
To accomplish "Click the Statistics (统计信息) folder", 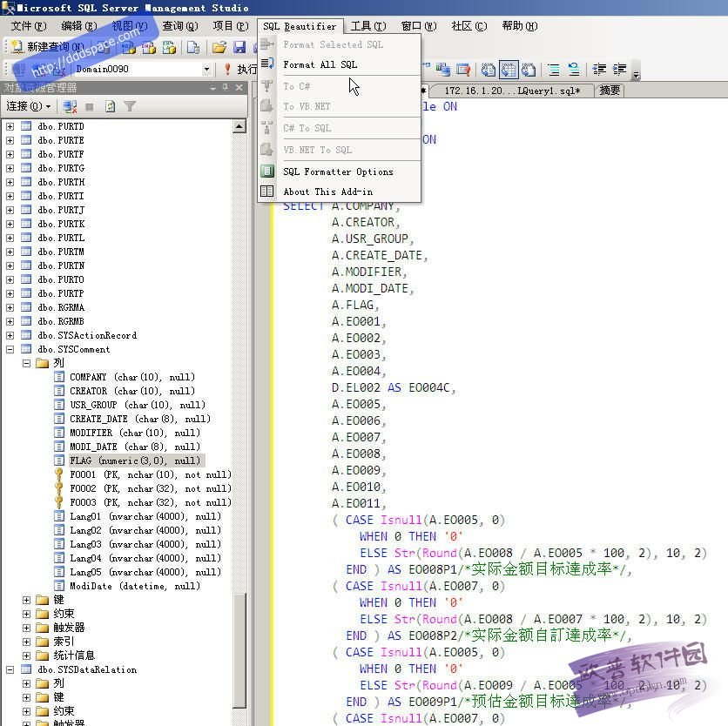I will coord(74,655).
